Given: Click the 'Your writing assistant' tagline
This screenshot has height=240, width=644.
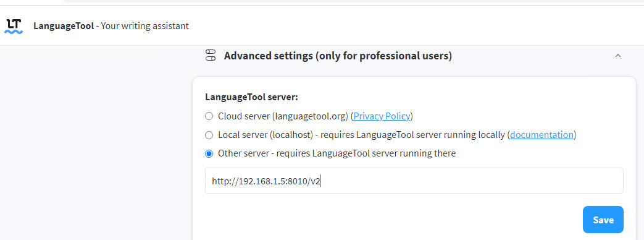Looking at the screenshot, I should point(144,26).
